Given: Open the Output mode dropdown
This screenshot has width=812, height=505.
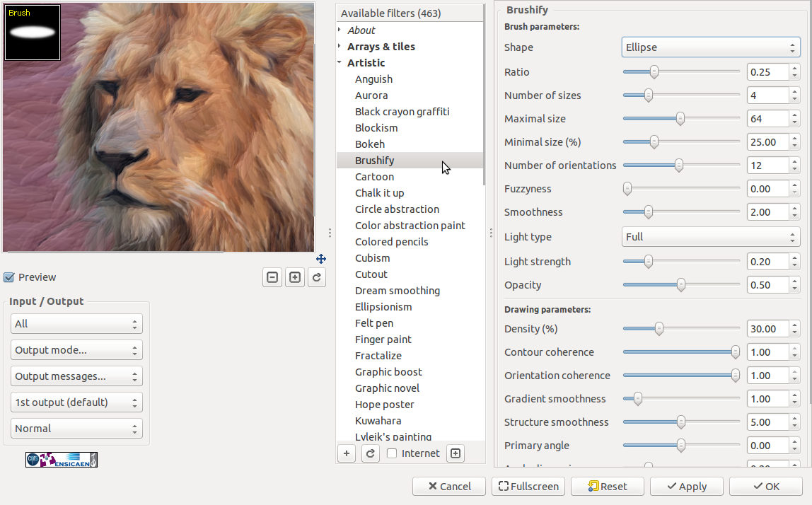Looking at the screenshot, I should [x=76, y=350].
